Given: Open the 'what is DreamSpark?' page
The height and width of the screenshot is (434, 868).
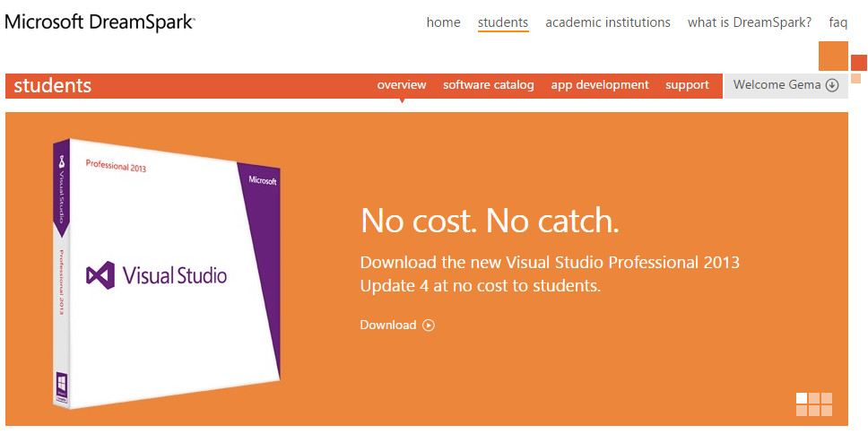Looking at the screenshot, I should pos(750,22).
